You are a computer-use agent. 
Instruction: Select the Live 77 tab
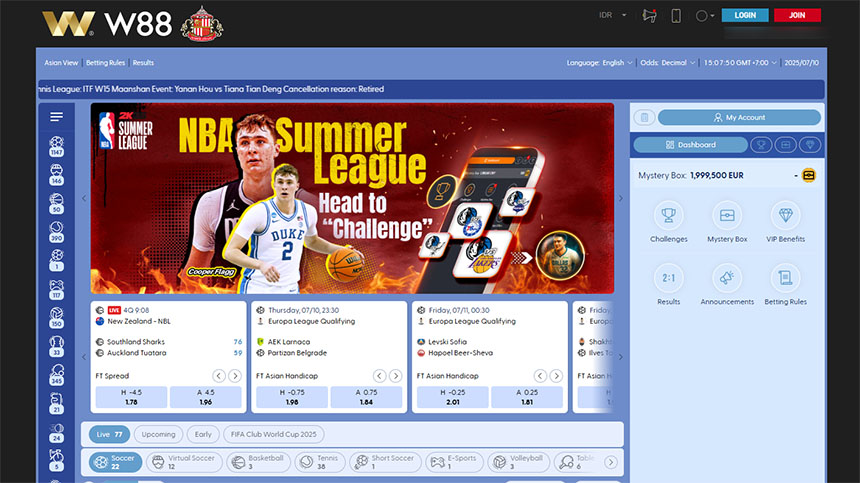[109, 434]
